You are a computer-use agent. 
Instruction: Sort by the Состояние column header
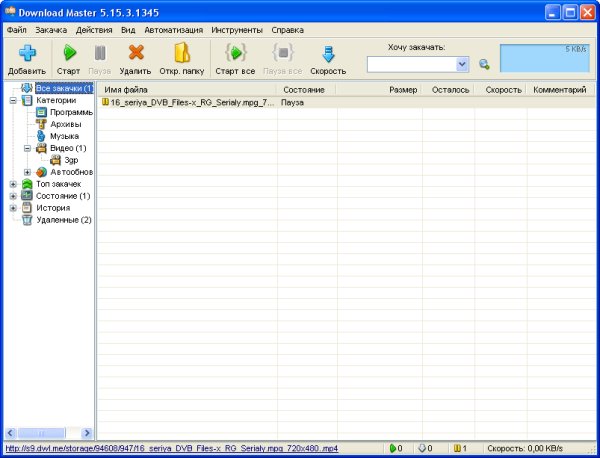[x=306, y=90]
